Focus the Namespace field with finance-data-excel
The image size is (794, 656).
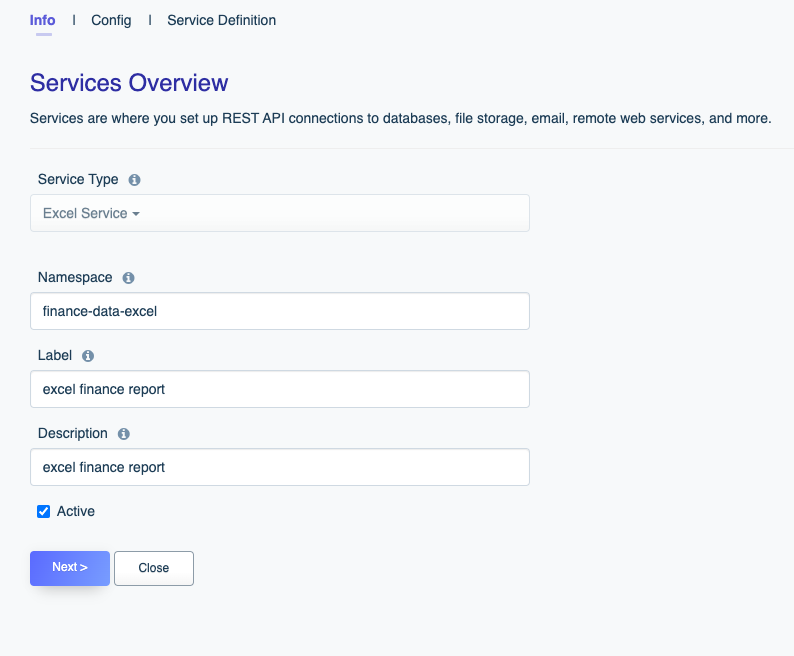pyautogui.click(x=279, y=311)
